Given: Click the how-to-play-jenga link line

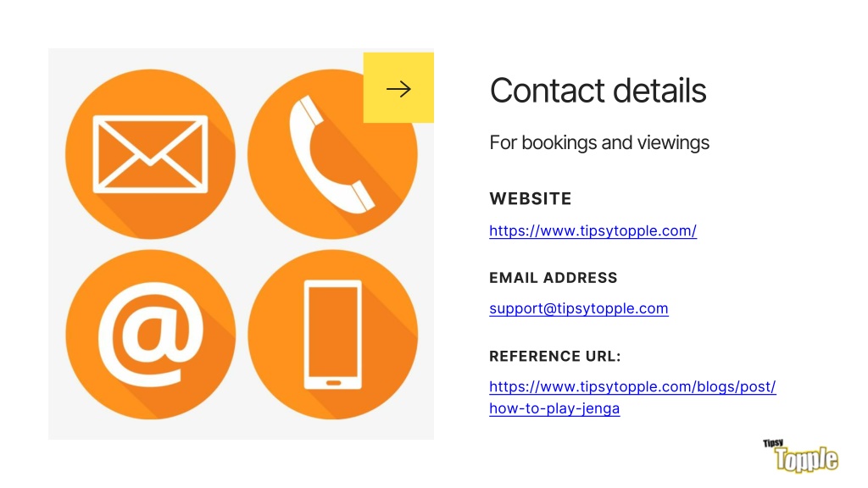Looking at the screenshot, I should pyautogui.click(x=554, y=408).
